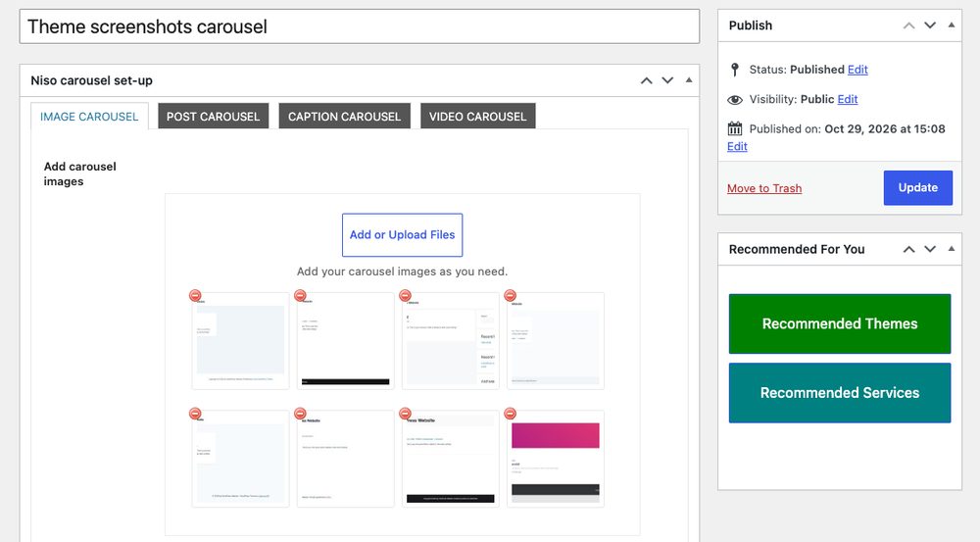
Task: Click the 'Recommended For You' heading
Action: (797, 249)
